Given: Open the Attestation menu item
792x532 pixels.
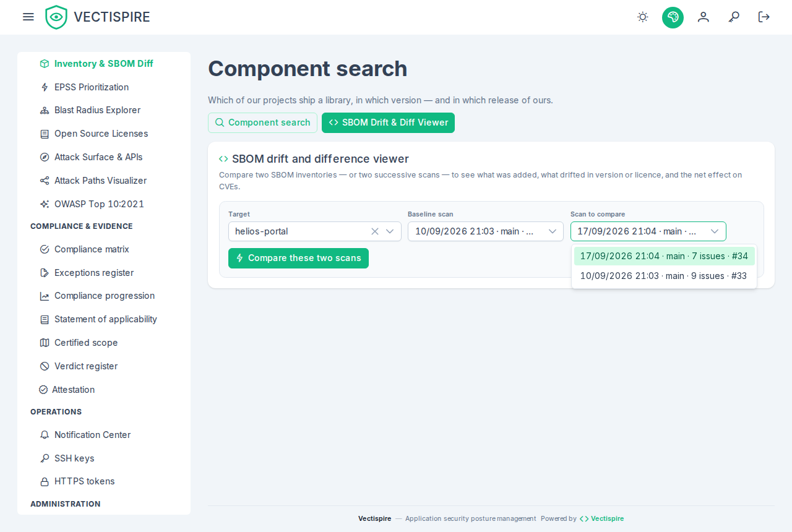Looking at the screenshot, I should pyautogui.click(x=73, y=390).
